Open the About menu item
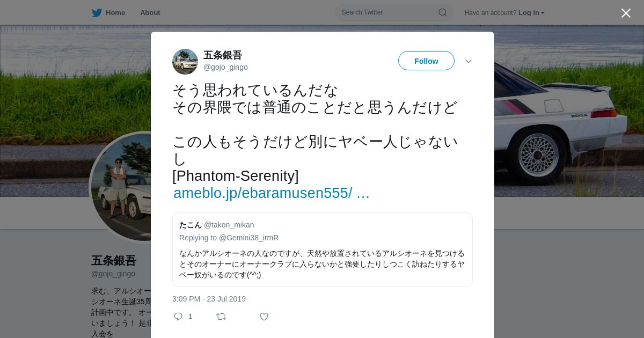644x338 pixels. tap(150, 12)
